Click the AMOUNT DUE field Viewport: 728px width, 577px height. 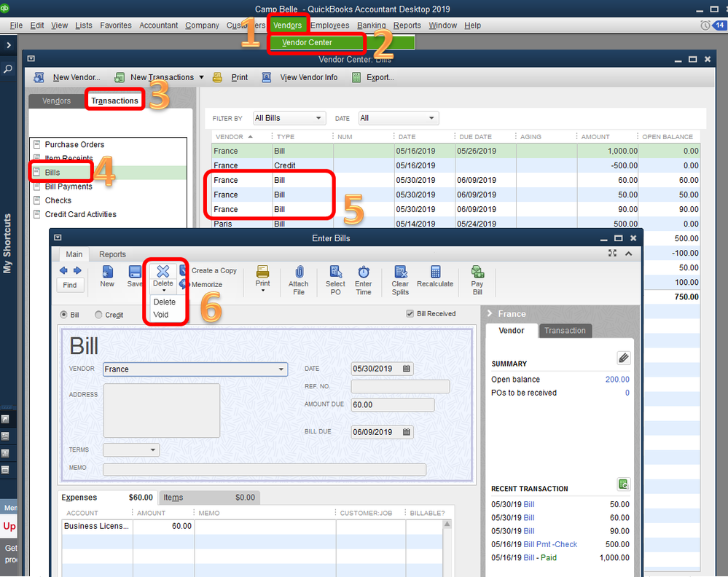click(x=393, y=405)
